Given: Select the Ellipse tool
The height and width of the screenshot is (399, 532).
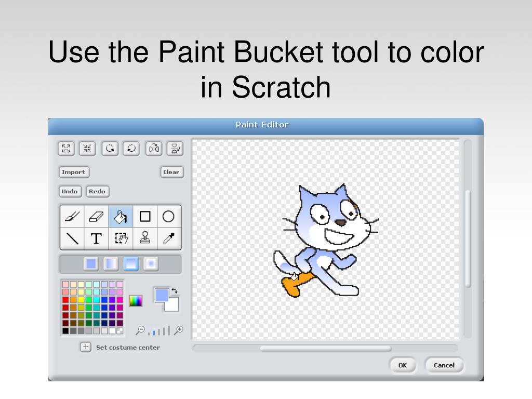Looking at the screenshot, I should coord(169,216).
